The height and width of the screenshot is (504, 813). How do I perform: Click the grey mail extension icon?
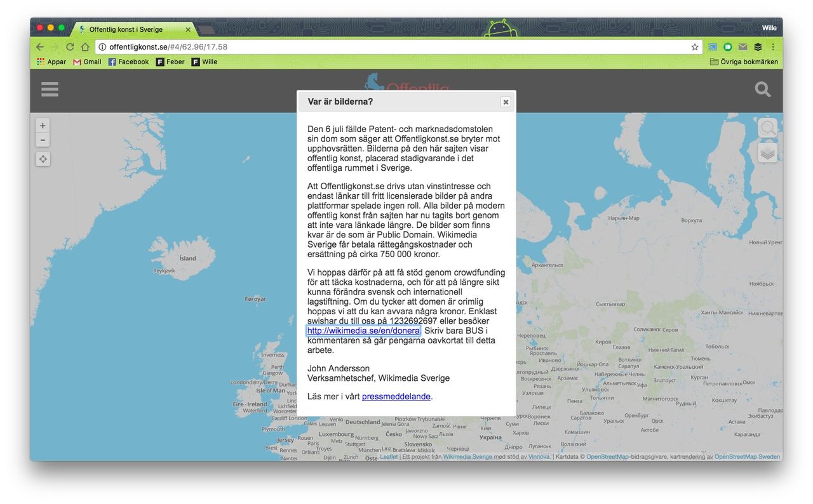(x=742, y=47)
